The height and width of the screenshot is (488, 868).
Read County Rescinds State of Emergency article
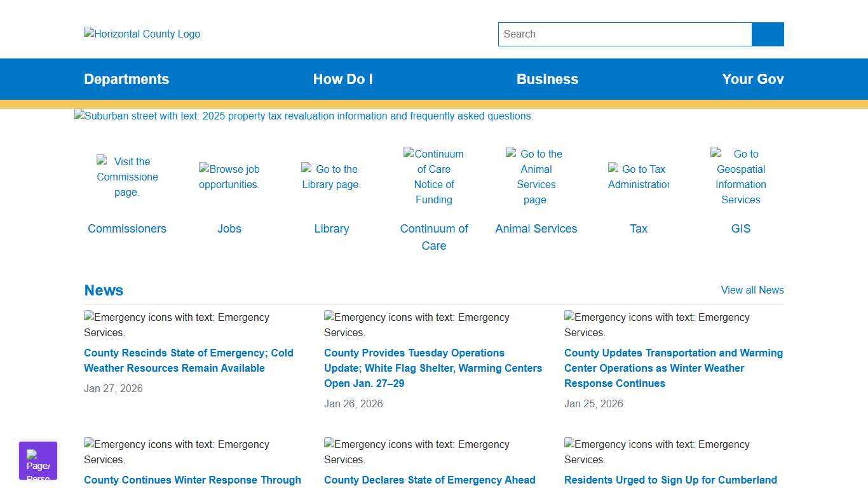coord(189,360)
